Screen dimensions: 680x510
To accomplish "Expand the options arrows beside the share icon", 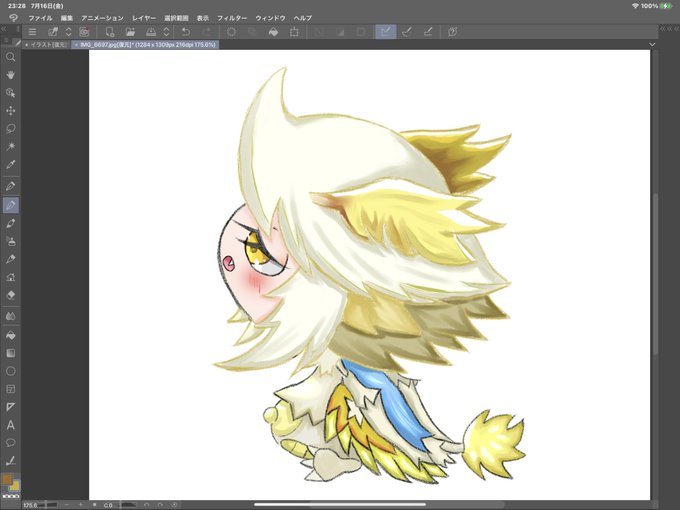I will pyautogui.click(x=68, y=32).
